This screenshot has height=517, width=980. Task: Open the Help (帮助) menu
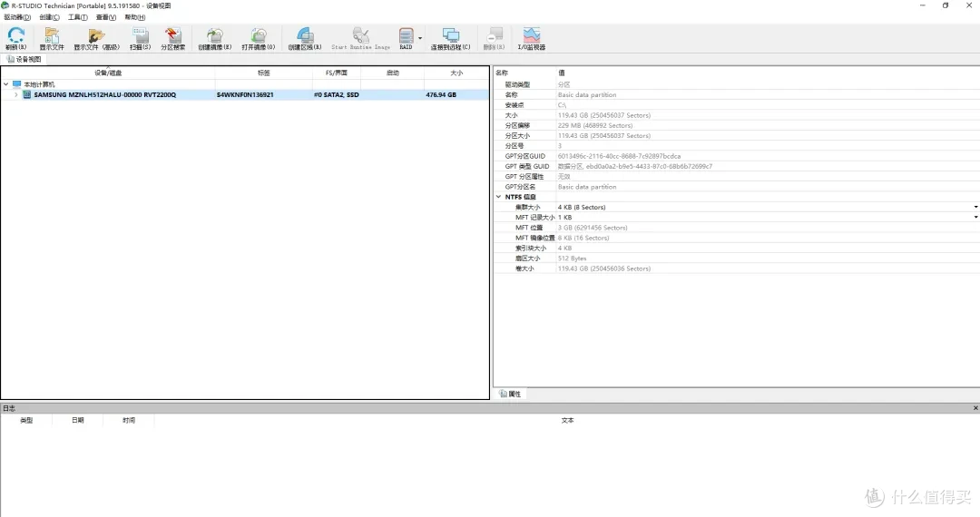click(x=135, y=17)
